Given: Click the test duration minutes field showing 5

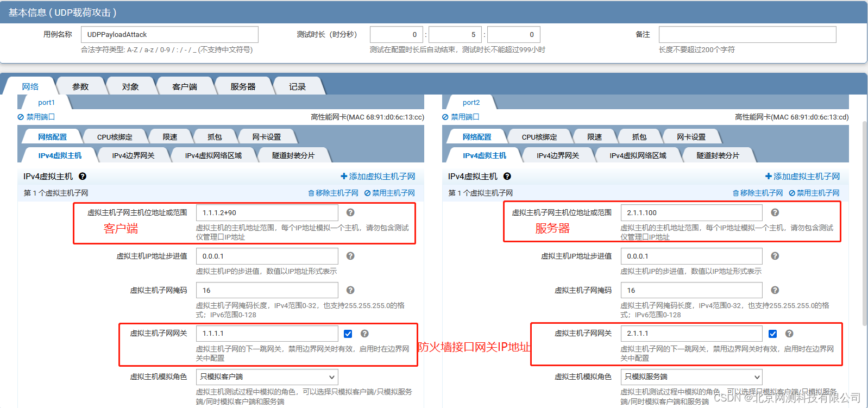Looking at the screenshot, I should [455, 34].
